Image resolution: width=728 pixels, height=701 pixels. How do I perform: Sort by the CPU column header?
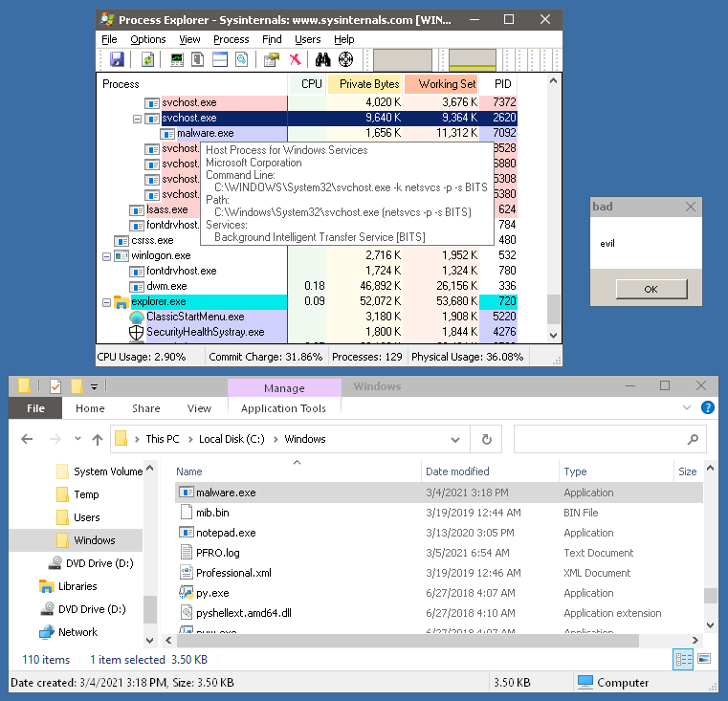pyautogui.click(x=307, y=84)
